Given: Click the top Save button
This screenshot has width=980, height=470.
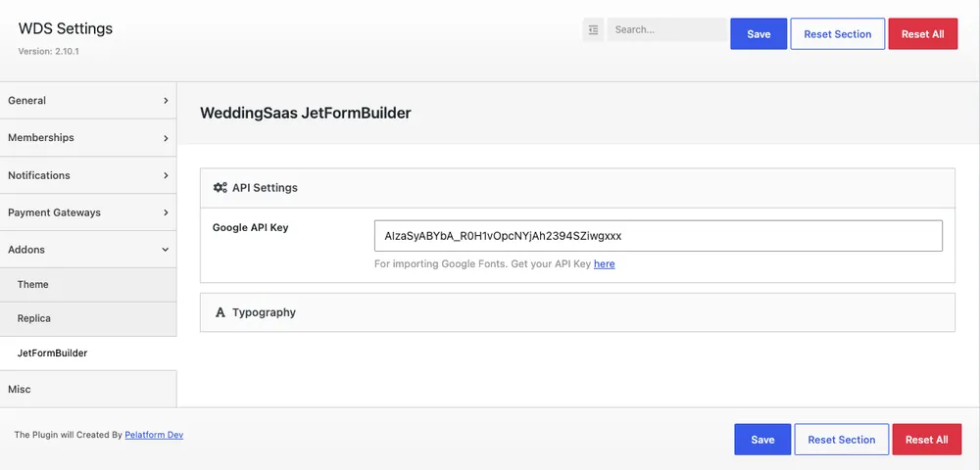Looking at the screenshot, I should (x=759, y=33).
